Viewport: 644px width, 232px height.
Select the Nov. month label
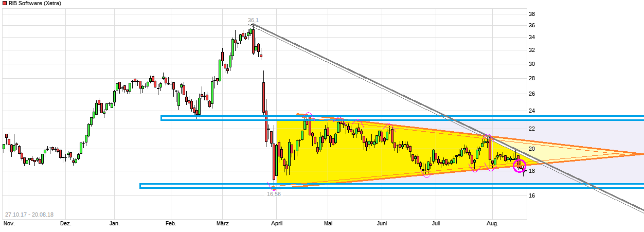[9, 224]
